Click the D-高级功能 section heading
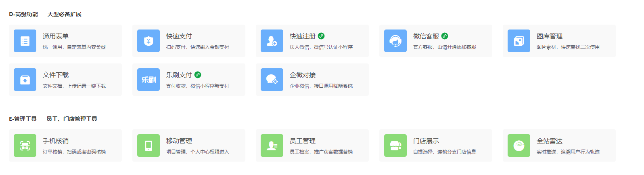Screen dimensions: 644x175 pos(23,14)
